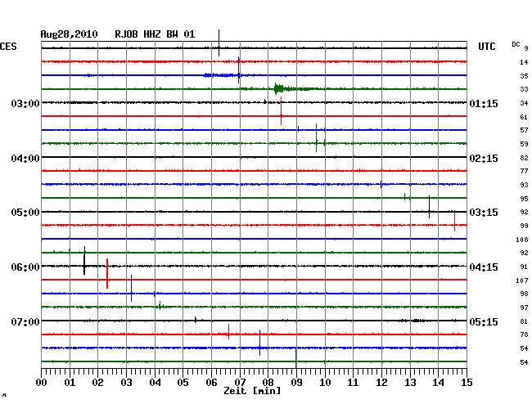Select the DC value '33'

(524, 89)
